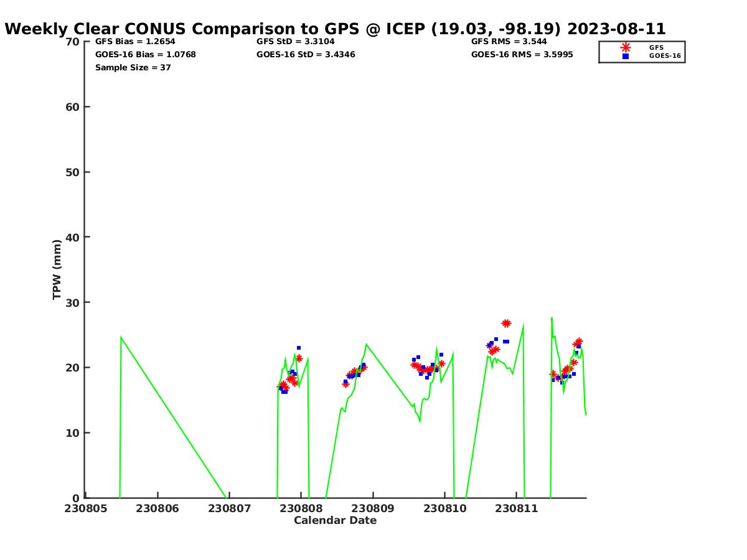
Task: Select the 'GOES-16 StD = 3.4346' text
Action: pos(306,55)
